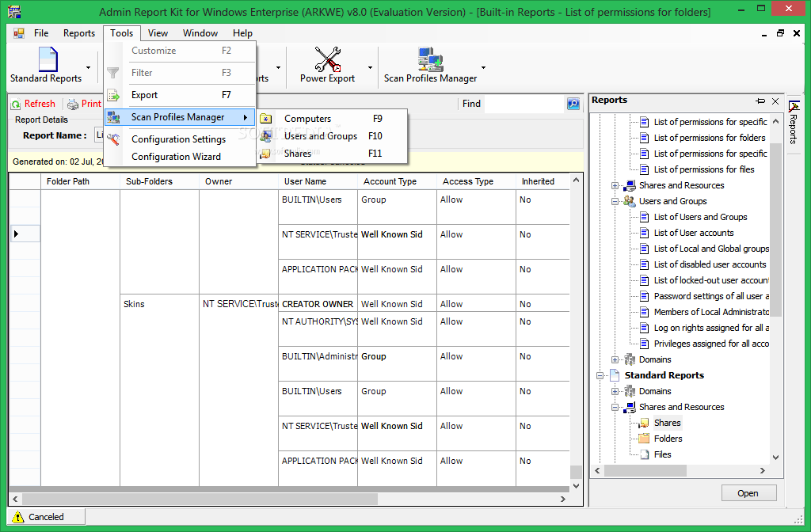The height and width of the screenshot is (532, 811).
Task: Click the Users and Groups tree icon
Action: [x=630, y=201]
